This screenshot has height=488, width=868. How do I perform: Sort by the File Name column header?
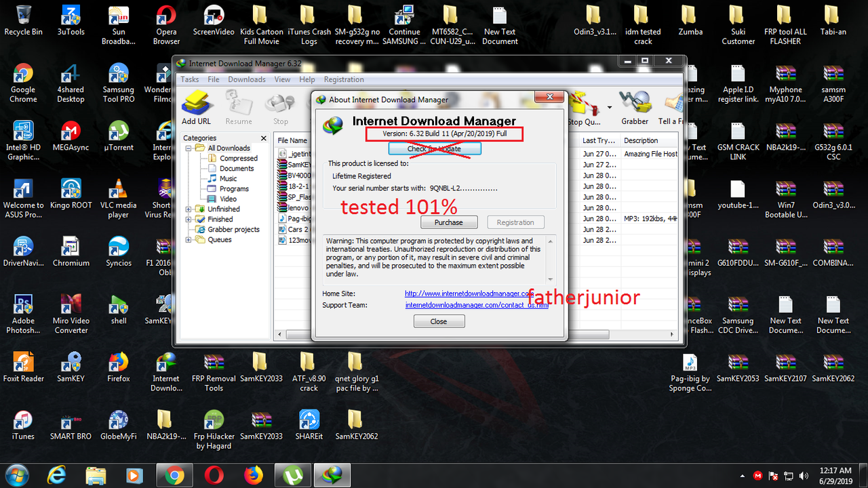click(x=292, y=140)
